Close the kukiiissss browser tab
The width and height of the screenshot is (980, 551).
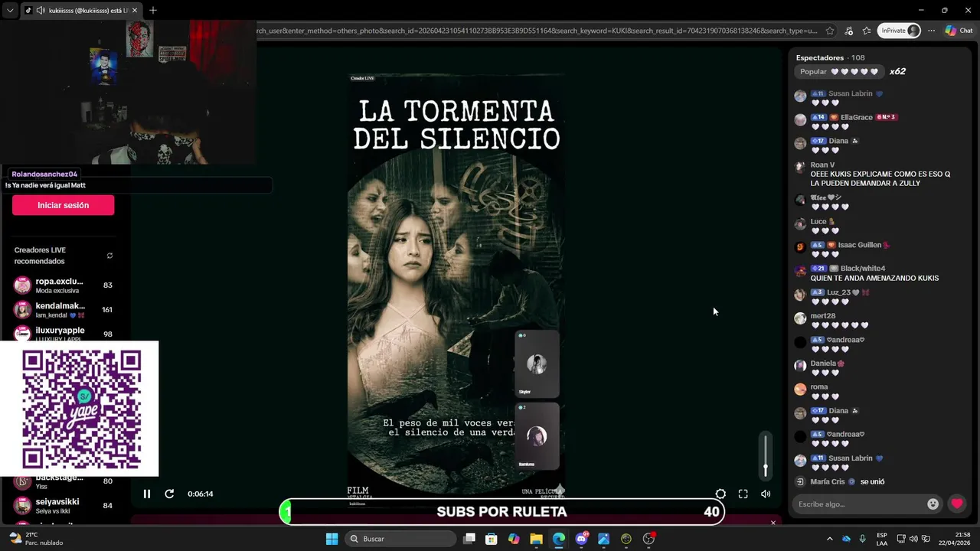click(x=135, y=10)
